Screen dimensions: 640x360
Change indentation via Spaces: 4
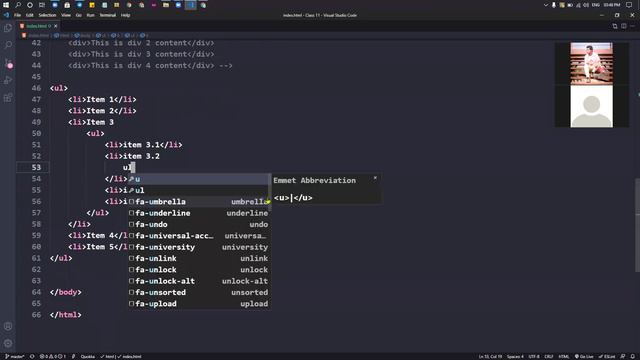[x=515, y=356]
